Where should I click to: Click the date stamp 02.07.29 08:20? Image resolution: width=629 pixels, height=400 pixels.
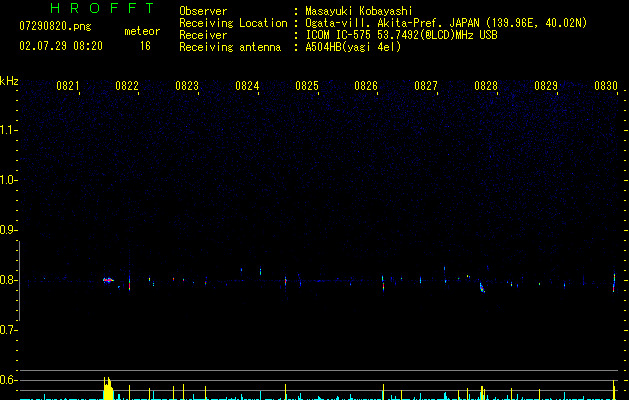61,46
